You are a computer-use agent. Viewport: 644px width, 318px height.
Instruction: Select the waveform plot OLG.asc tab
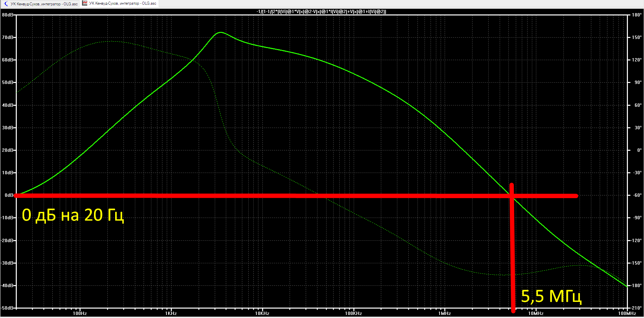coord(119,3)
